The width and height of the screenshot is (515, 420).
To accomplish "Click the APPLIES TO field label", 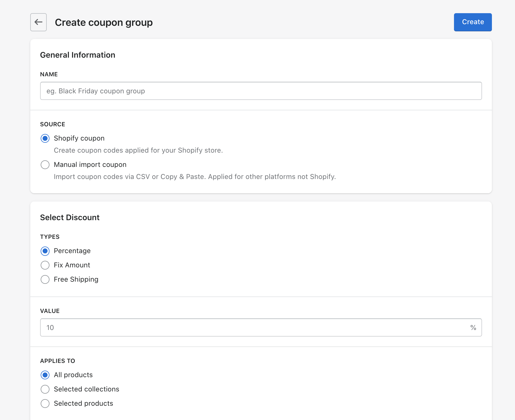I will pyautogui.click(x=57, y=361).
